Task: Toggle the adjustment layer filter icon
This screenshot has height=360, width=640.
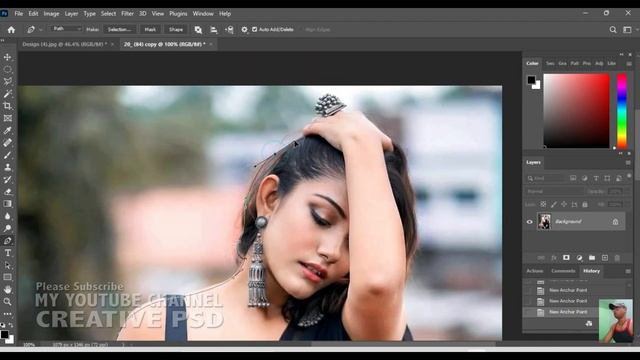Action: coord(584,178)
